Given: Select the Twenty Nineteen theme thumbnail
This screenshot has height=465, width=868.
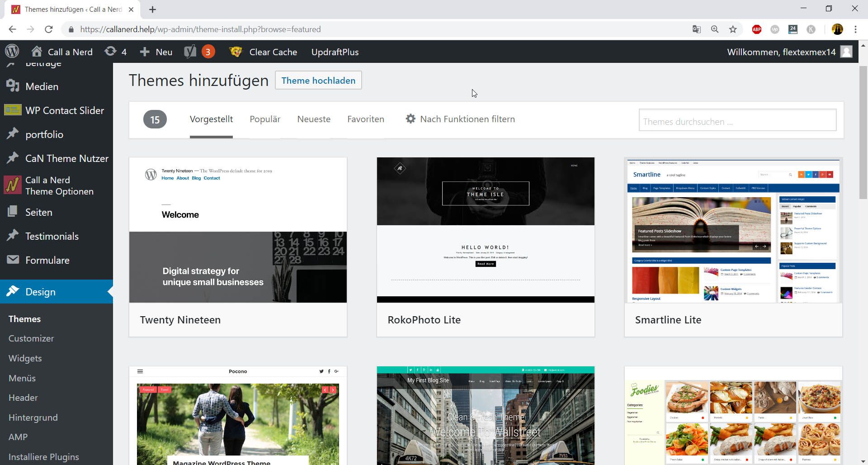Looking at the screenshot, I should (x=238, y=230).
